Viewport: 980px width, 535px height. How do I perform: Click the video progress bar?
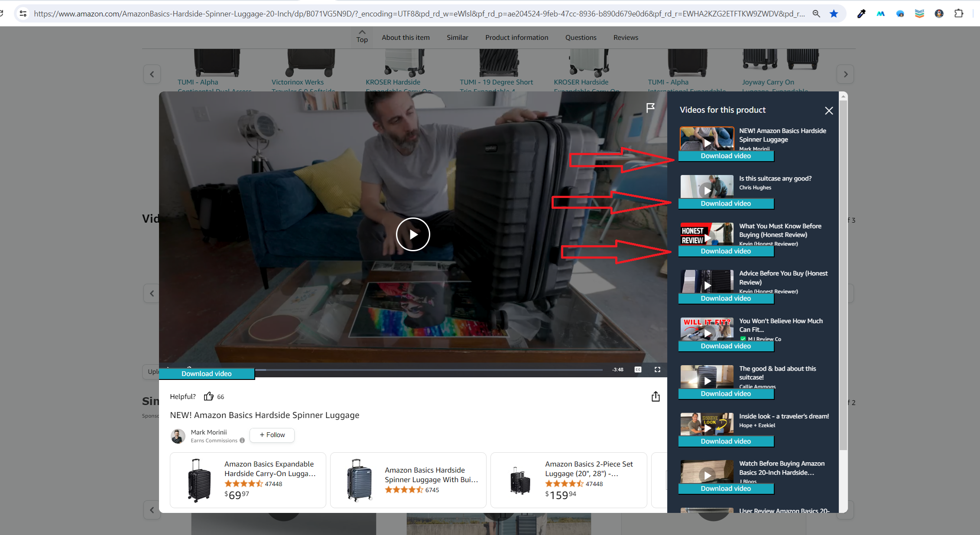pyautogui.click(x=428, y=370)
